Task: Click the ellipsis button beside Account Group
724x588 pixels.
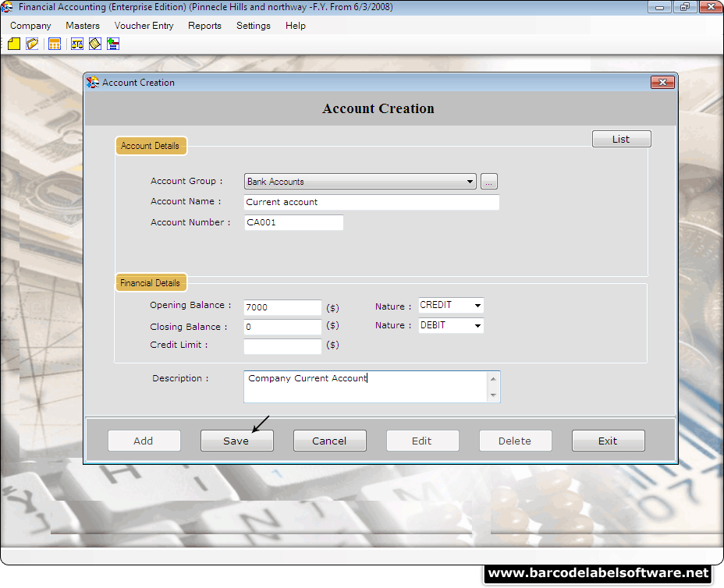Action: (489, 182)
